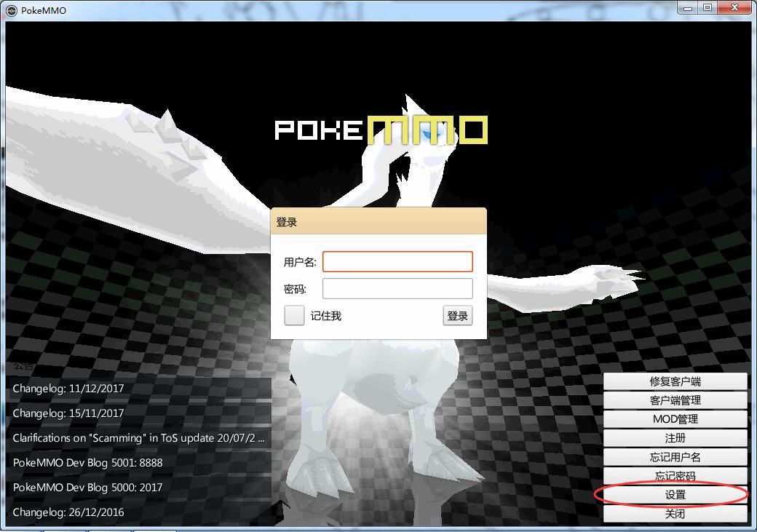757x532 pixels.
Task: Click 忘记用户名 forgot username
Action: (675, 456)
